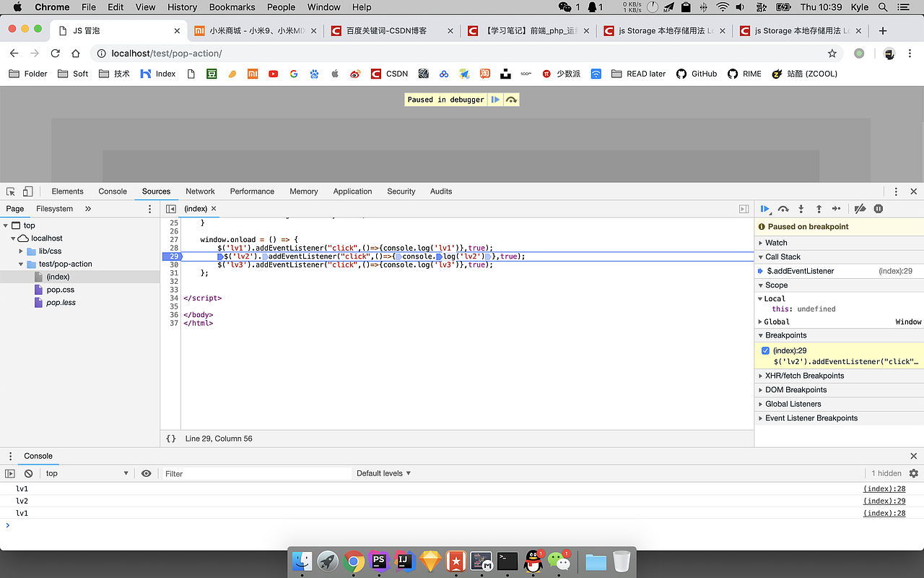Open pop.less in the file tree

tap(61, 303)
